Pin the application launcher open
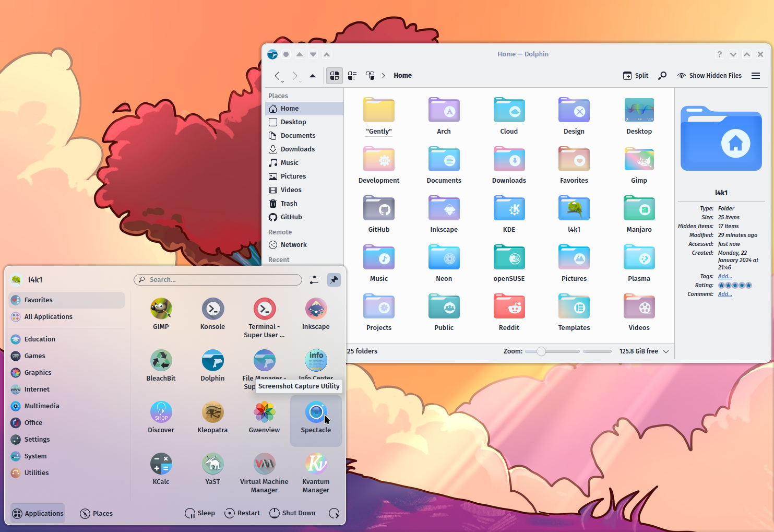The height and width of the screenshot is (532, 774). 334,280
